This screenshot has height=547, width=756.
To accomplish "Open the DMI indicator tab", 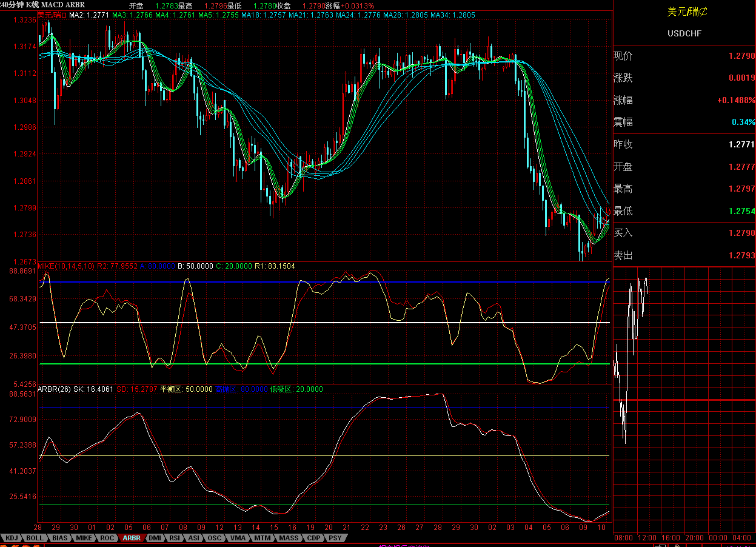I will coord(155,538).
